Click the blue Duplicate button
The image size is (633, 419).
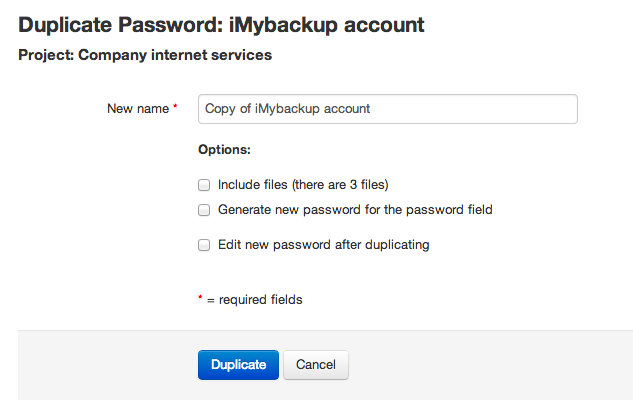click(238, 365)
